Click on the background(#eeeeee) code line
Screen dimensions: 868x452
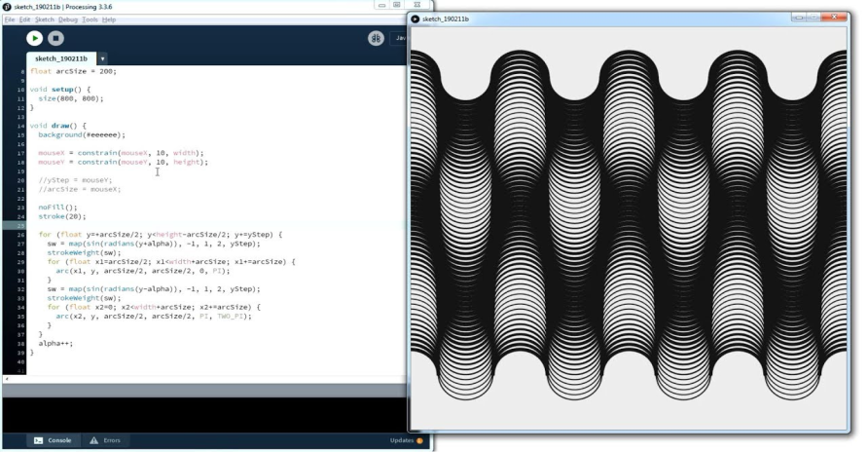pyautogui.click(x=82, y=134)
